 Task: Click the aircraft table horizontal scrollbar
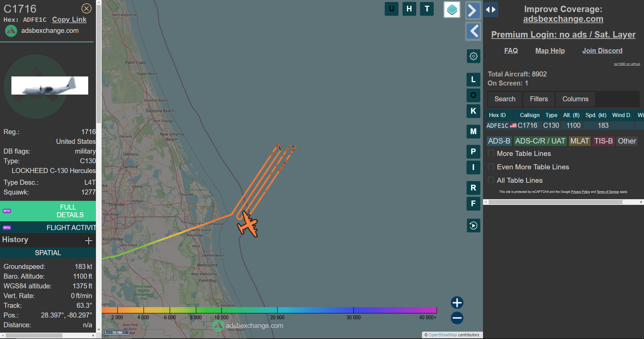point(555,202)
